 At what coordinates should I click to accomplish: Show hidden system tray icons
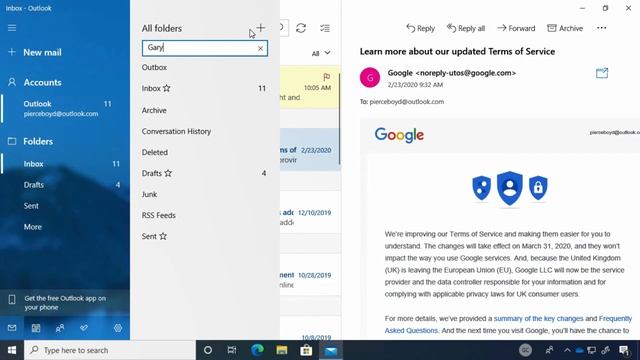tap(567, 350)
